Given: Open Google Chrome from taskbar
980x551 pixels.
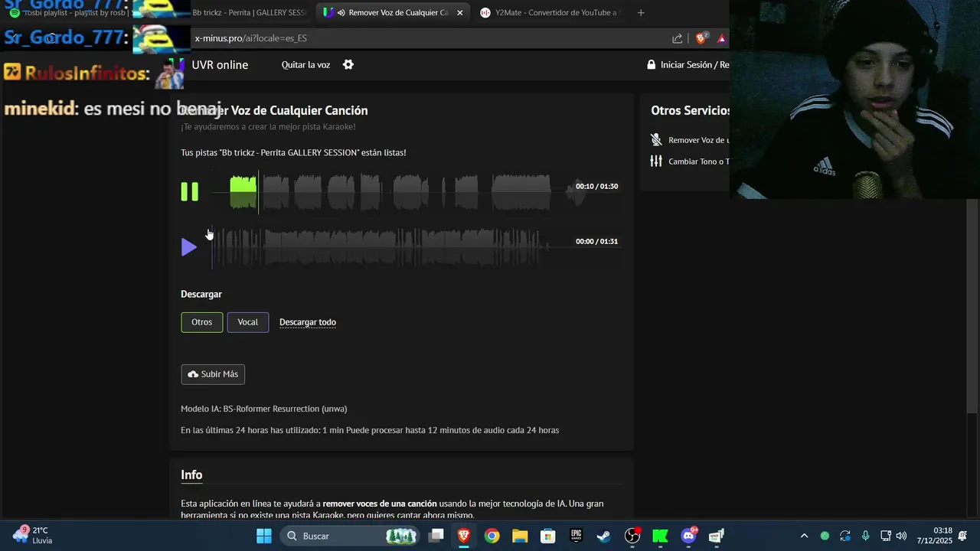Looking at the screenshot, I should point(492,536).
